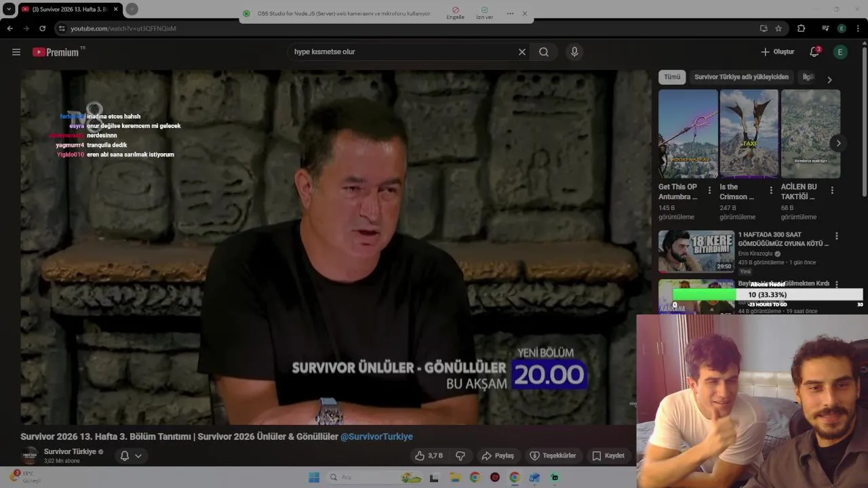Dislike the video
The image size is (868, 488).
tap(460, 455)
